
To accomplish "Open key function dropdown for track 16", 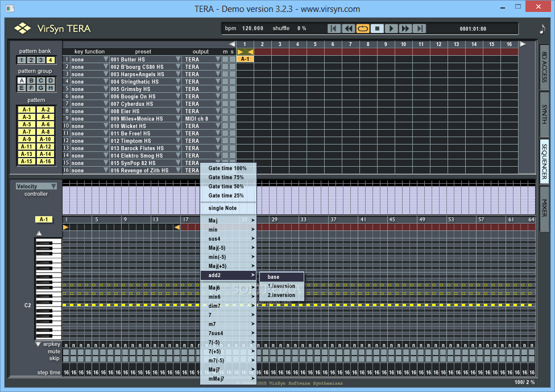I will point(105,170).
